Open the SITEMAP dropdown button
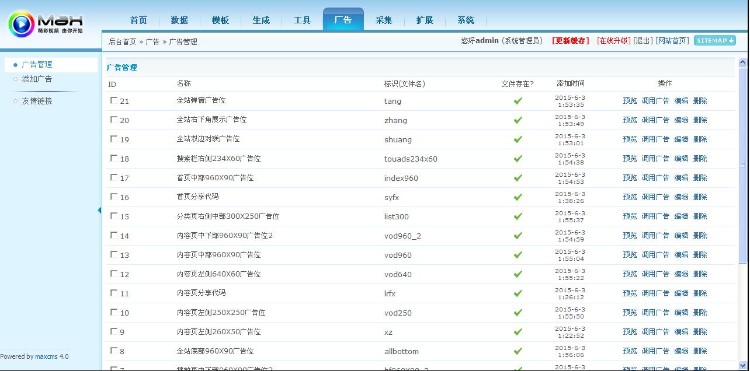This screenshot has width=750, height=371. (715, 41)
